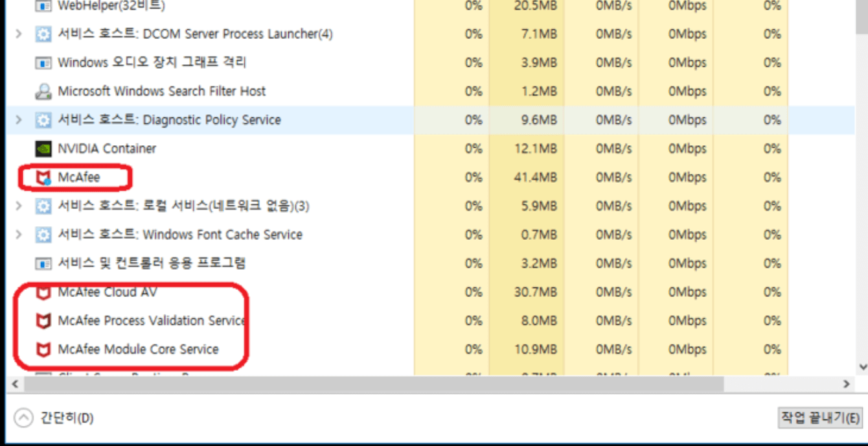Screen dimensions: 868x446
Task: Click the 작업 끝내기(E) button
Action: (821, 418)
